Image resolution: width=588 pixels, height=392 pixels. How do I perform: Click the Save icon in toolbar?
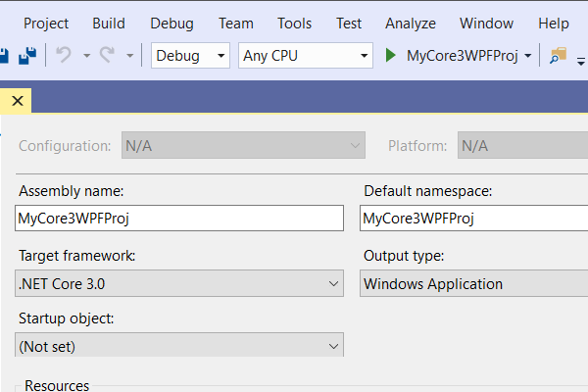4,56
